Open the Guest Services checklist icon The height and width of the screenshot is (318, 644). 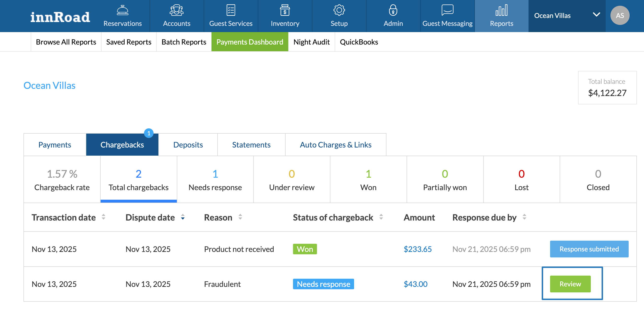[230, 11]
